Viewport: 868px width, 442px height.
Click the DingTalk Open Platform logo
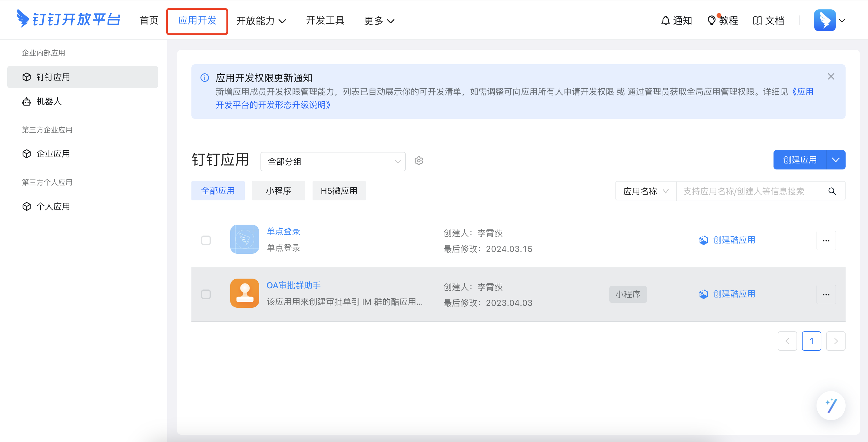pos(69,19)
